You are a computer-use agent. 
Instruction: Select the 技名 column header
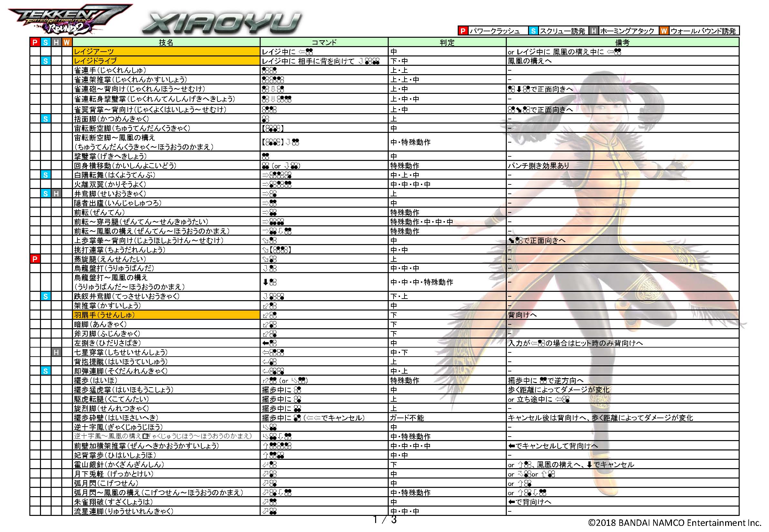(x=166, y=42)
